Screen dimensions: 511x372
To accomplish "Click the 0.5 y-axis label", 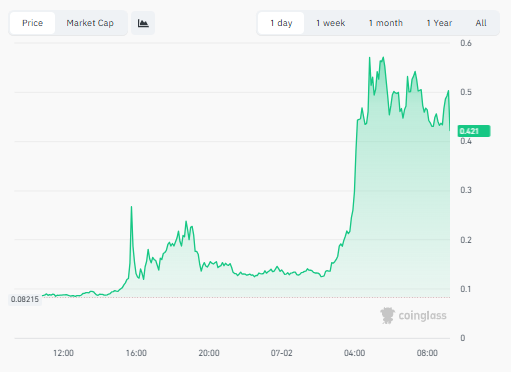I will pyautogui.click(x=466, y=92).
